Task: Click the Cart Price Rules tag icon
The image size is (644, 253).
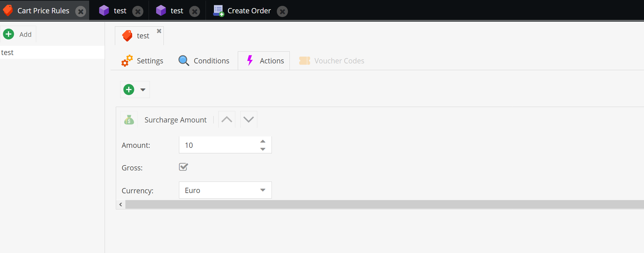Action: (x=8, y=11)
